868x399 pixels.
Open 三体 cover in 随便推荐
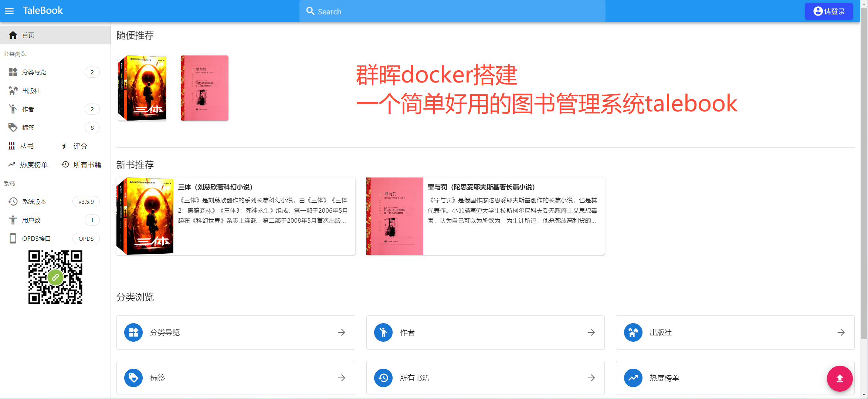(142, 88)
